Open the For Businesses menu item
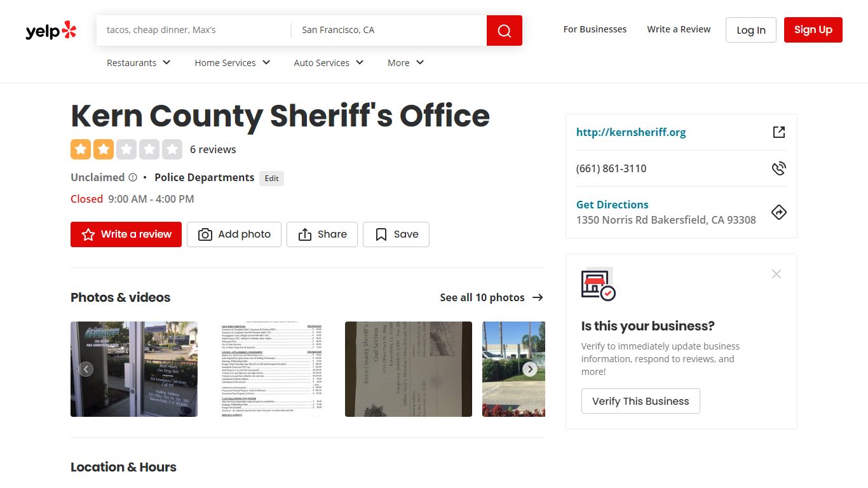The height and width of the screenshot is (488, 868). [x=595, y=29]
